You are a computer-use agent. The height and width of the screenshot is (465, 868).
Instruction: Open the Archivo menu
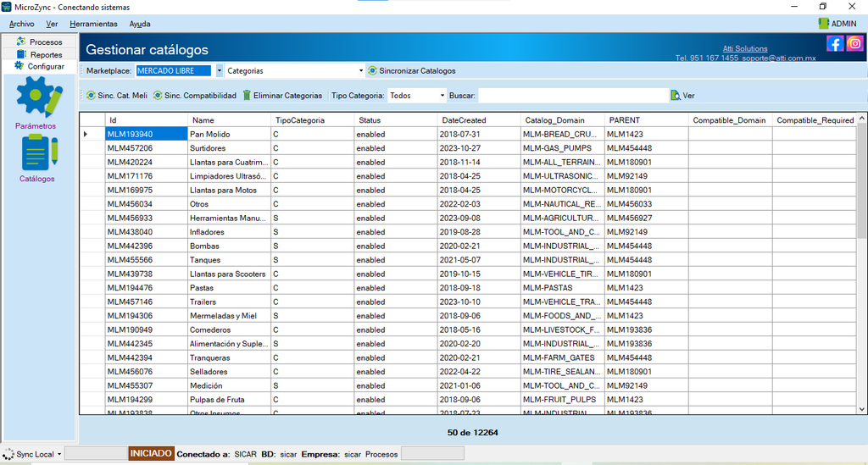pos(21,24)
